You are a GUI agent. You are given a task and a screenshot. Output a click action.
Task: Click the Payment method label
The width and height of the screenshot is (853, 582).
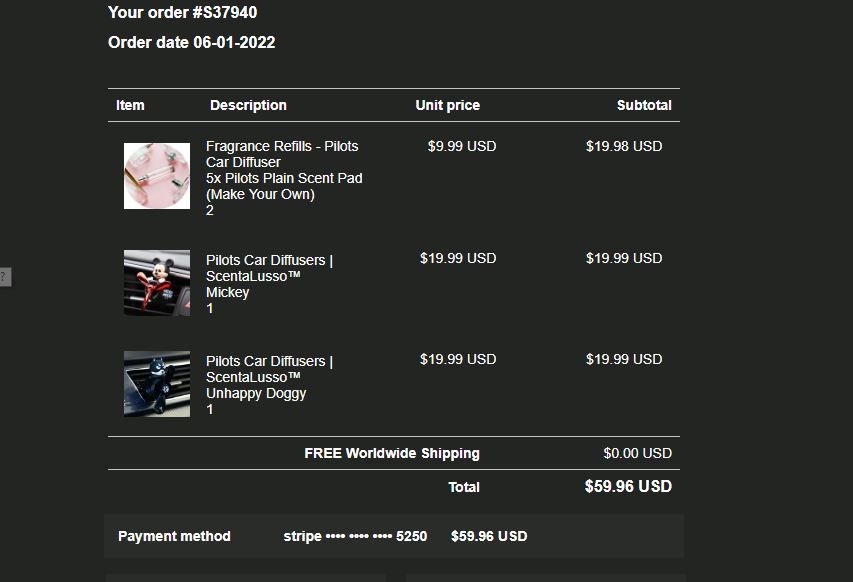[x=174, y=536]
